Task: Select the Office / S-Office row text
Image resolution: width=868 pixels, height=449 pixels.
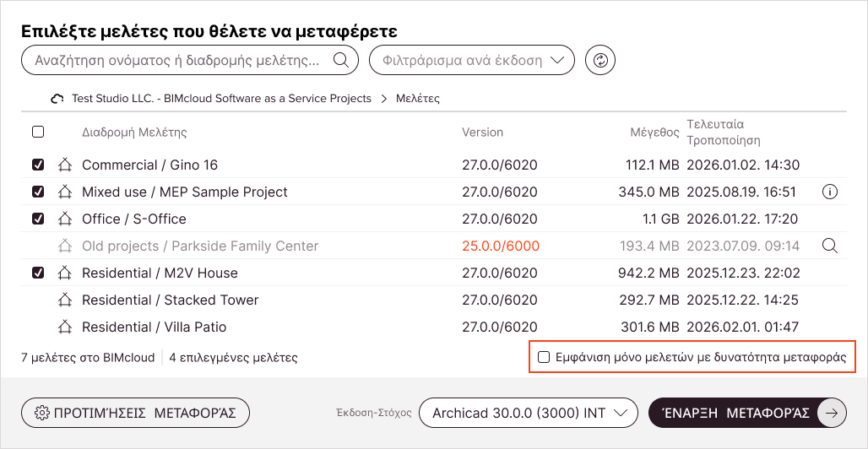Action: click(x=134, y=219)
